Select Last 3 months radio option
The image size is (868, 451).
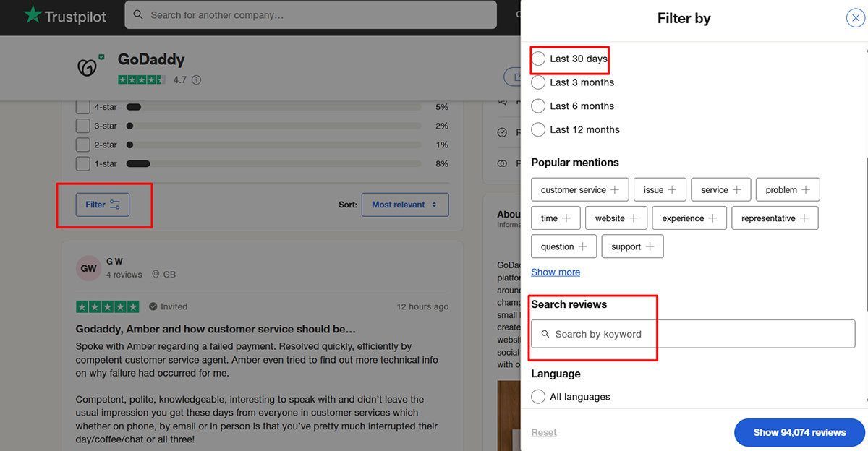pos(538,82)
